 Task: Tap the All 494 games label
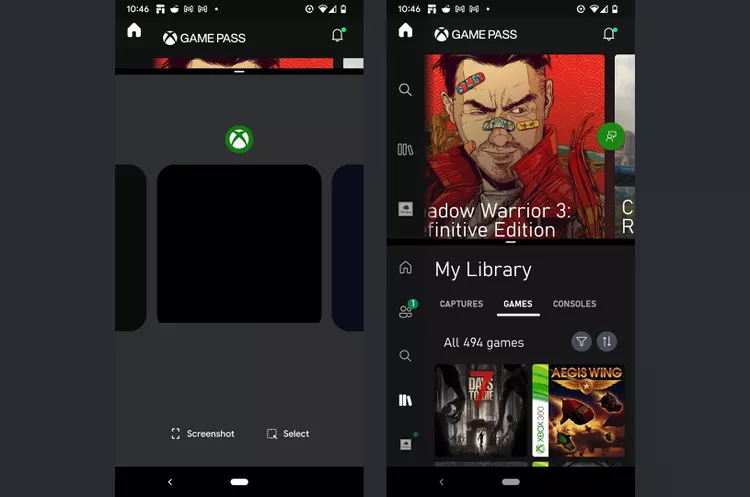484,342
